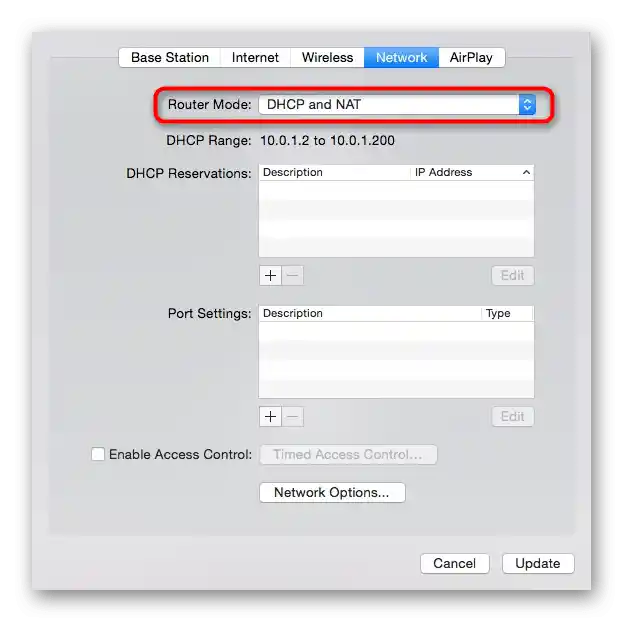
Task: Open Timed Access Control settings
Action: 348,454
